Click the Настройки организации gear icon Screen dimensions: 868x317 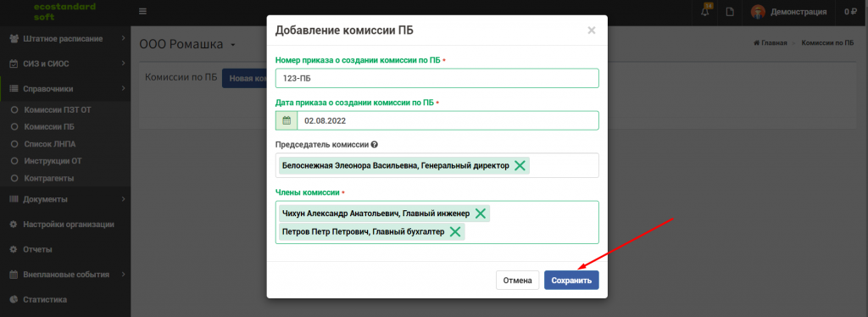click(14, 224)
